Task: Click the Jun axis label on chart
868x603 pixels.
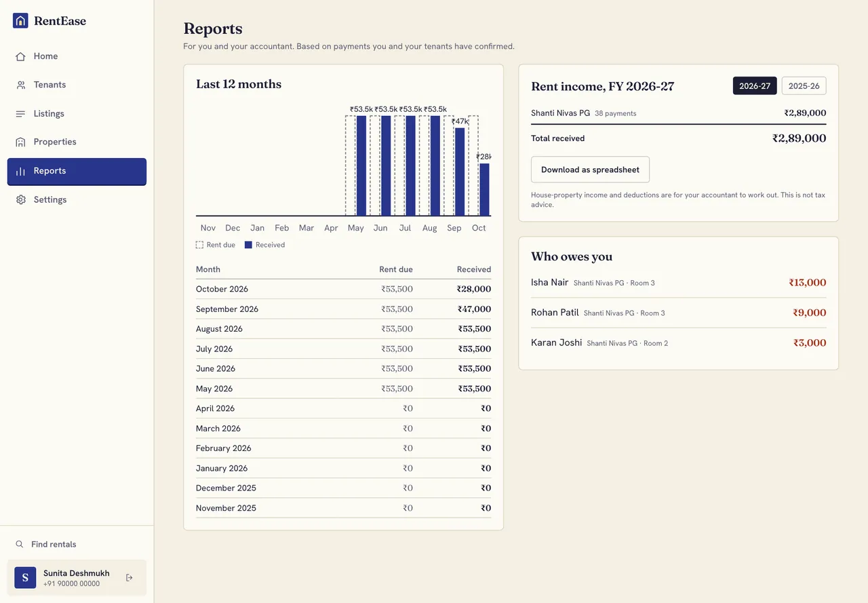Action: [x=380, y=228]
